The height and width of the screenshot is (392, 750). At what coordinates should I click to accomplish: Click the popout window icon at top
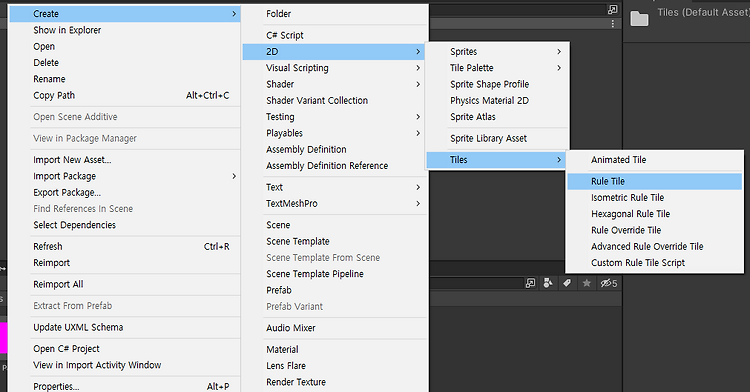[x=612, y=10]
